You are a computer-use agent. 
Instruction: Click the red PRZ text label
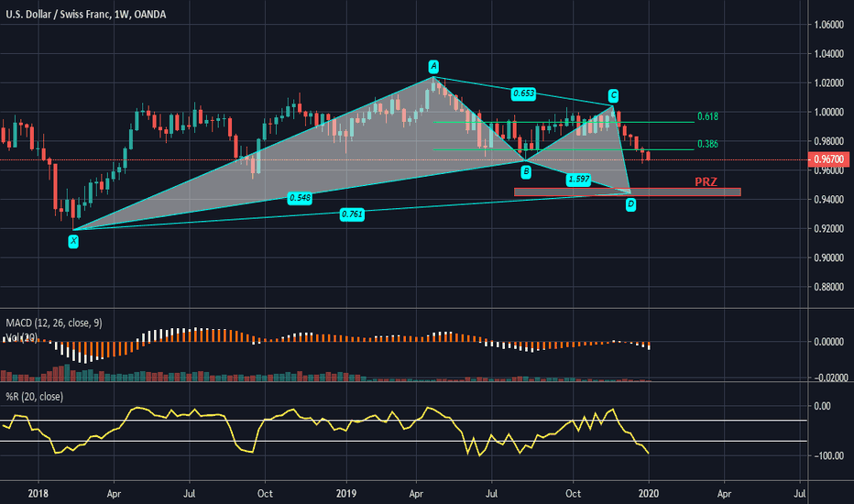[x=705, y=182]
